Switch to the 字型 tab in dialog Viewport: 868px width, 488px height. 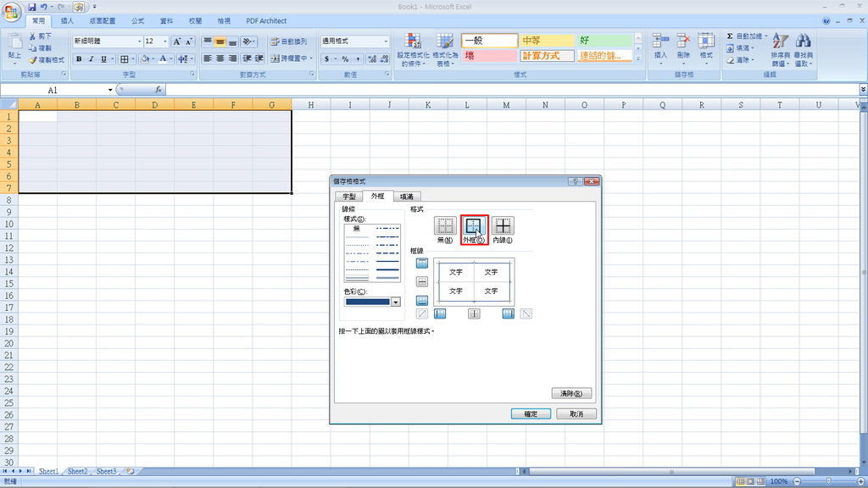(x=349, y=197)
